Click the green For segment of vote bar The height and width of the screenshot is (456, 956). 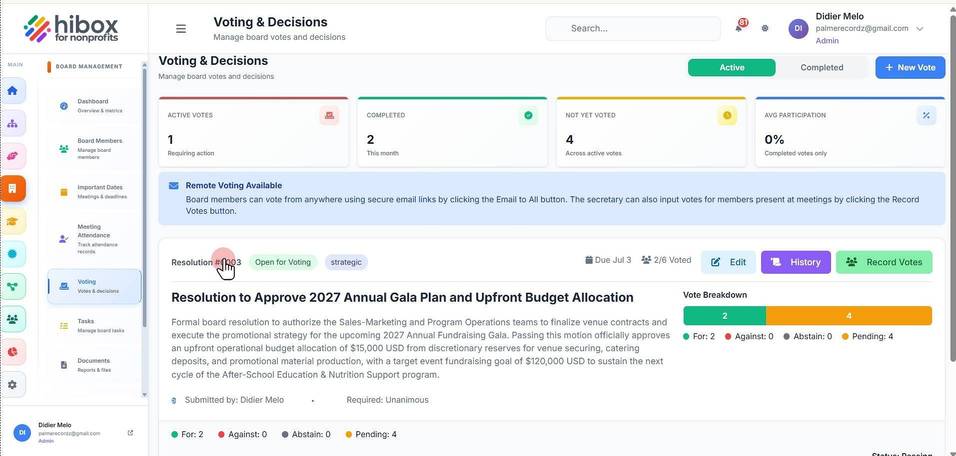pos(724,316)
